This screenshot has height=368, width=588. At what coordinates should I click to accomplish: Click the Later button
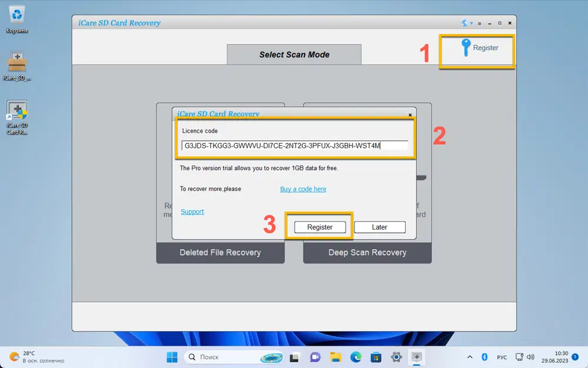(x=379, y=227)
